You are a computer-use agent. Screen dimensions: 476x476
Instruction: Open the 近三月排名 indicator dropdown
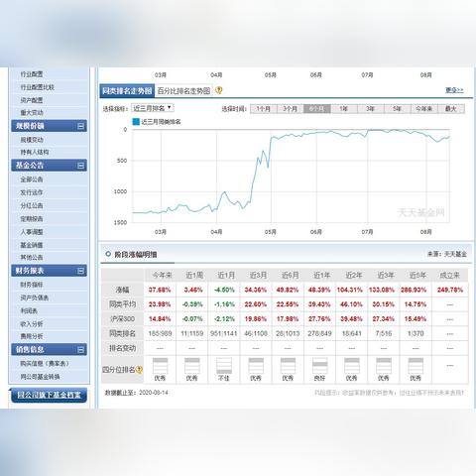coord(153,108)
